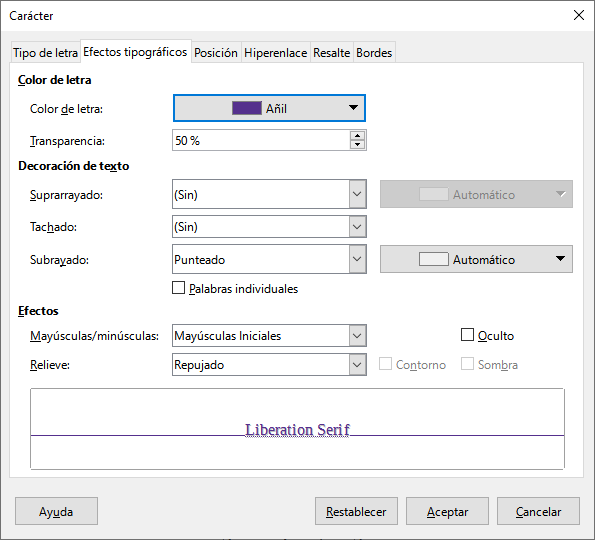
Task: Click the Cancelar button
Action: point(538,512)
